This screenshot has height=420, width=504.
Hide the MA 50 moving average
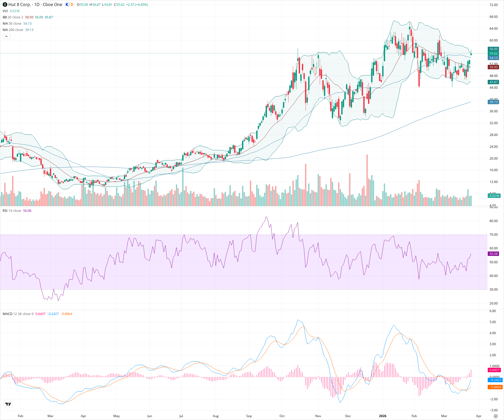(x=6, y=23)
